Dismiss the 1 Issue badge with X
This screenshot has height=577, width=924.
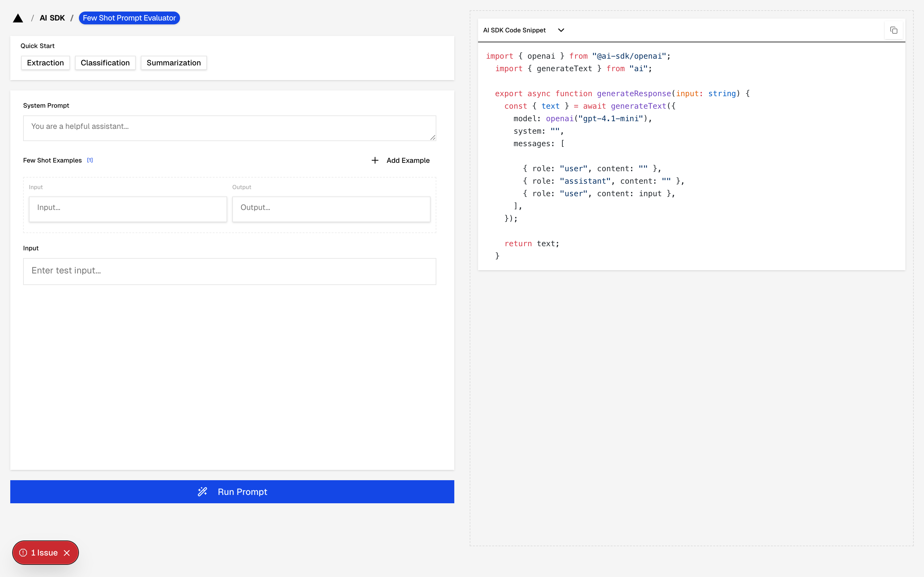(x=67, y=553)
